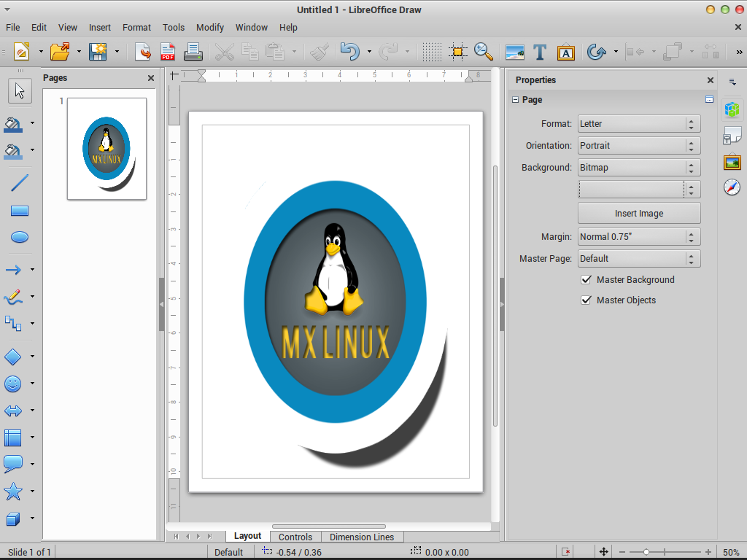
Task: Select the Callouts tool
Action: tap(13, 464)
